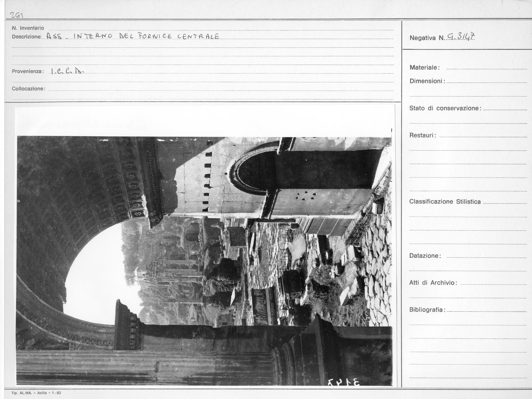The width and height of the screenshot is (532, 399).
Task: Click the 'Bibliografia:' field label
Action: tap(427, 310)
